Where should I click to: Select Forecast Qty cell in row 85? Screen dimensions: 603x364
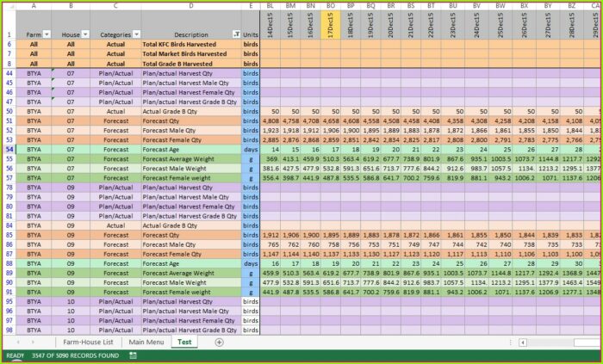pyautogui.click(x=191, y=235)
